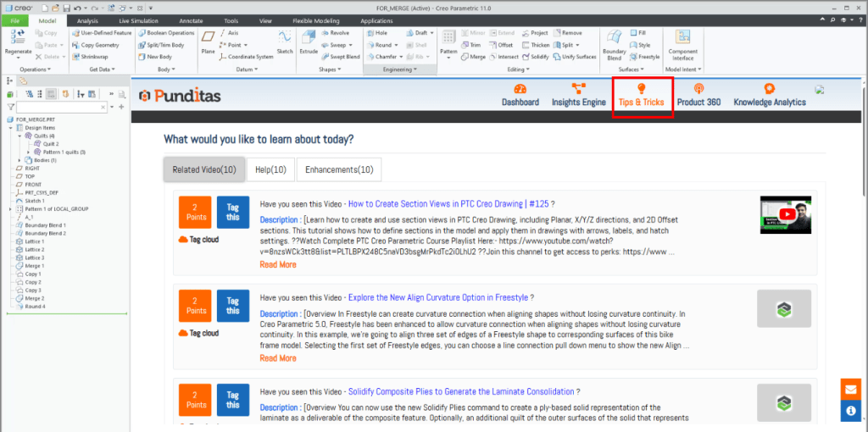Open Component Interface tool
The height and width of the screenshot is (432, 868).
pyautogui.click(x=682, y=43)
